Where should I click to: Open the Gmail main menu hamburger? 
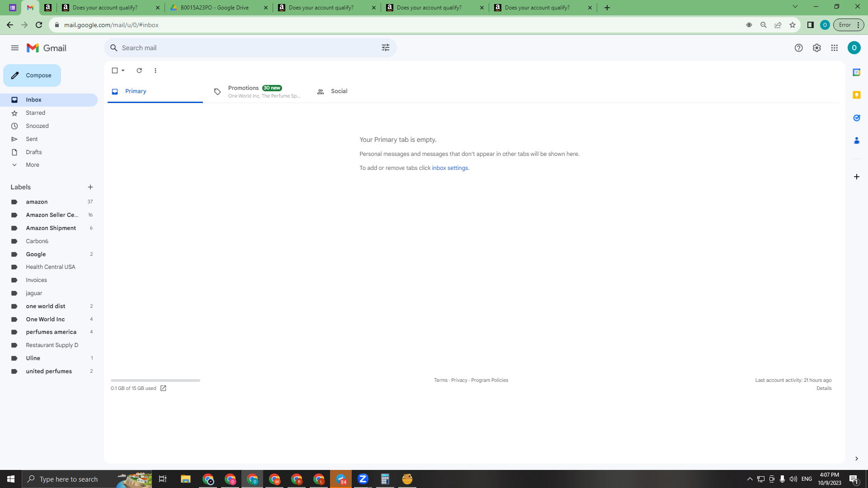point(15,48)
